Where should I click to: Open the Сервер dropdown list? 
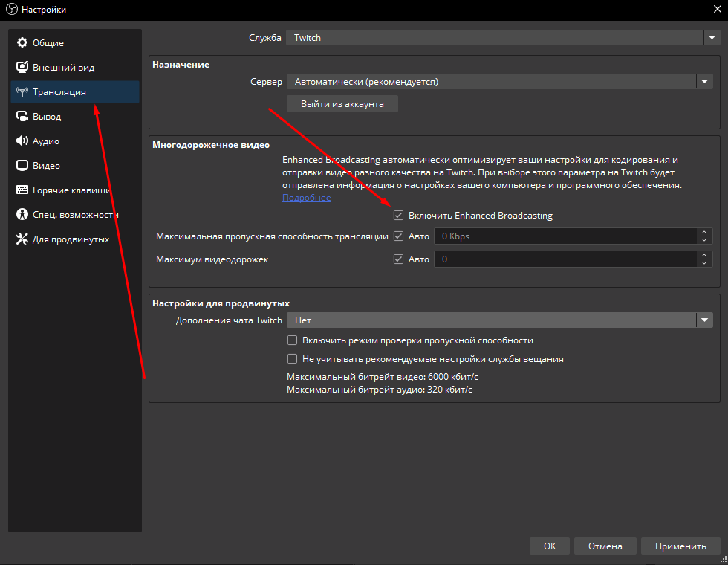point(499,82)
